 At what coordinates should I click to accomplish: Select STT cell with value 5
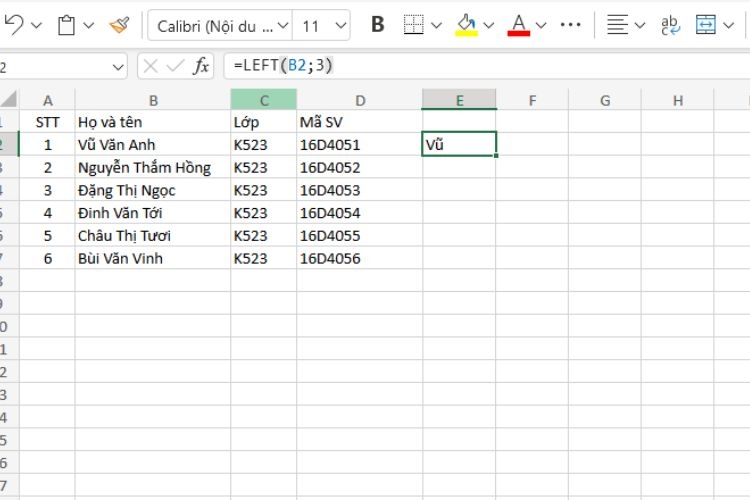point(47,235)
